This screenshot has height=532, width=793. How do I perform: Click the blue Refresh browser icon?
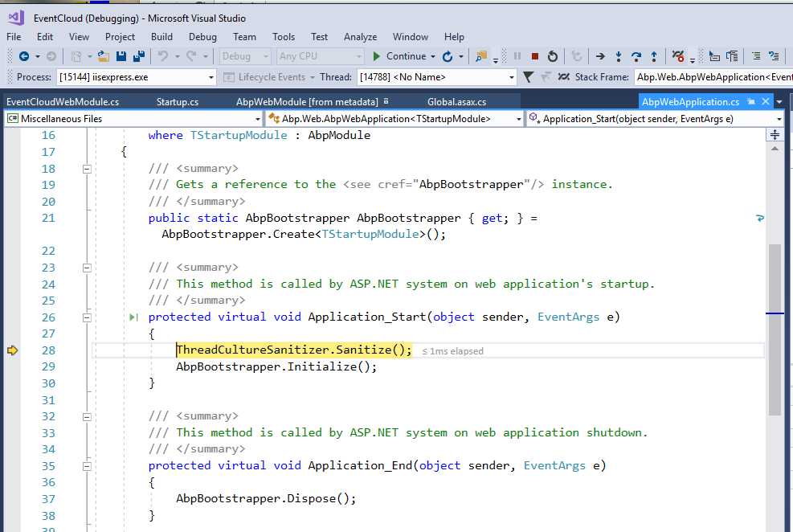pyautogui.click(x=448, y=56)
